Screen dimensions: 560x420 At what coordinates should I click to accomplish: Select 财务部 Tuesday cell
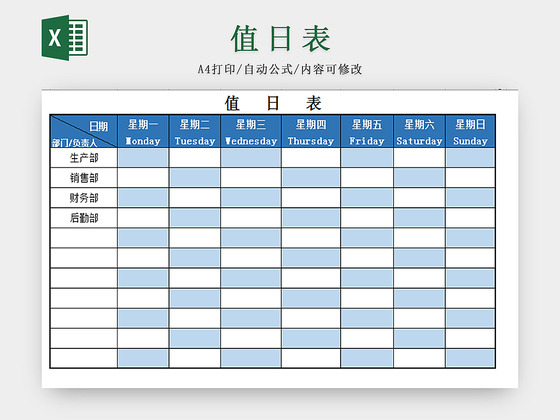click(195, 198)
